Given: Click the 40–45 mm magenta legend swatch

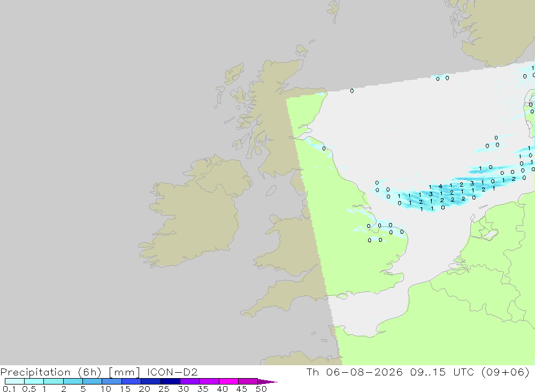Looking at the screenshot, I should (228, 381).
